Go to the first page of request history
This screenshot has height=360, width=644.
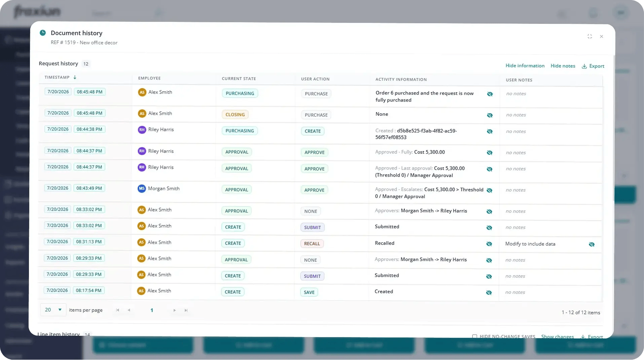117,310
